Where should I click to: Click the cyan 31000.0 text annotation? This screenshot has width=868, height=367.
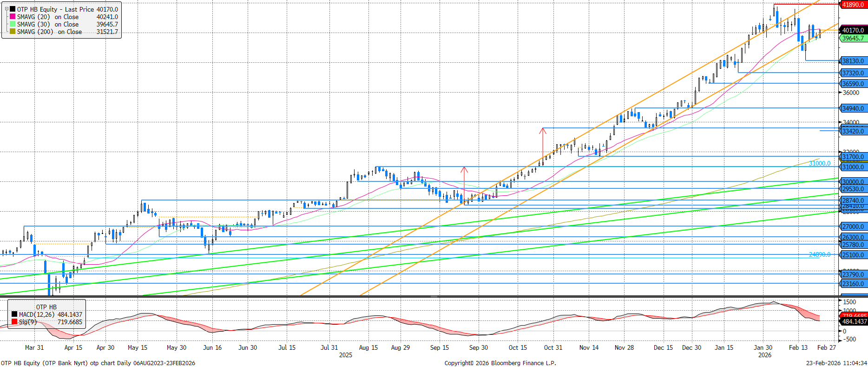819,163
